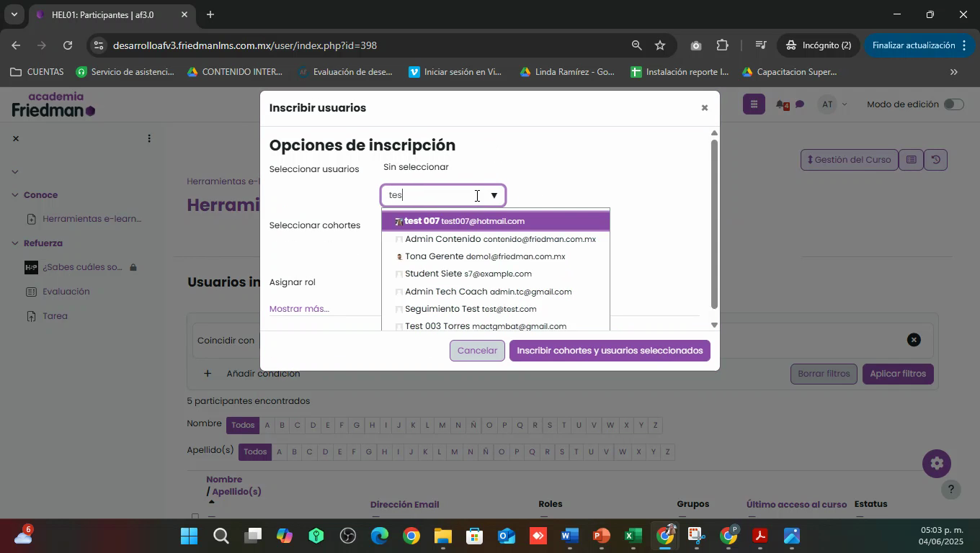The width and height of the screenshot is (980, 553).
Task: Open the Windows Start menu
Action: (189, 536)
